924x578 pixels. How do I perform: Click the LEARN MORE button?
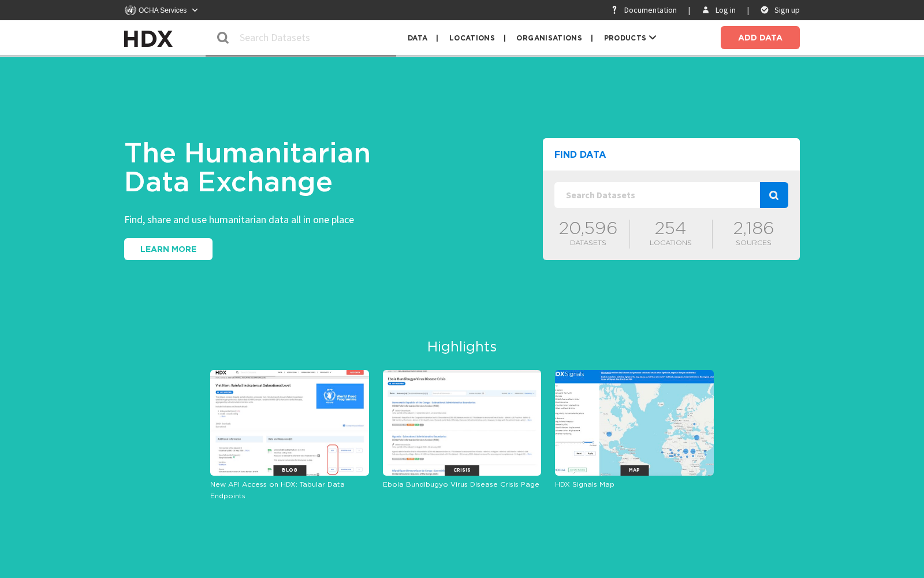[168, 249]
